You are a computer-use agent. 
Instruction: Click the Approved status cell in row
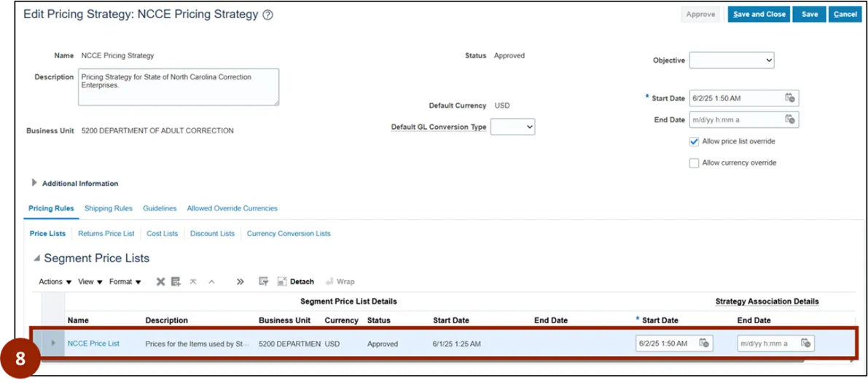pyautogui.click(x=383, y=344)
